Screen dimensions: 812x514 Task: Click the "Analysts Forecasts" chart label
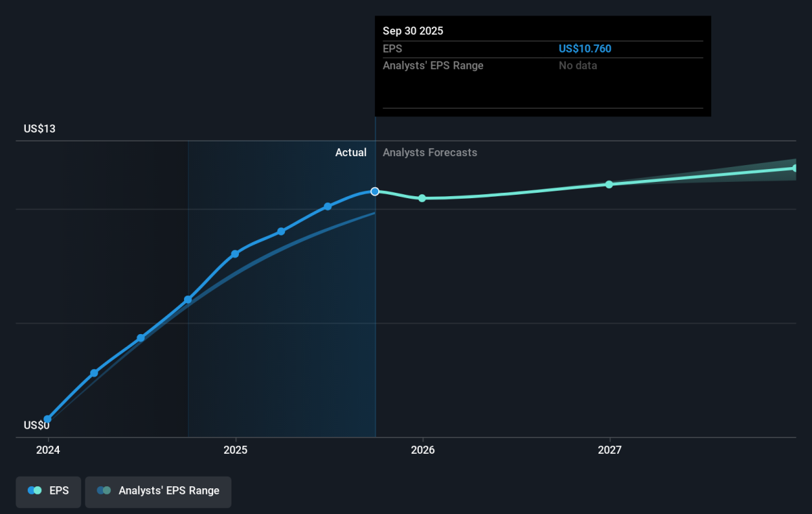pos(430,153)
